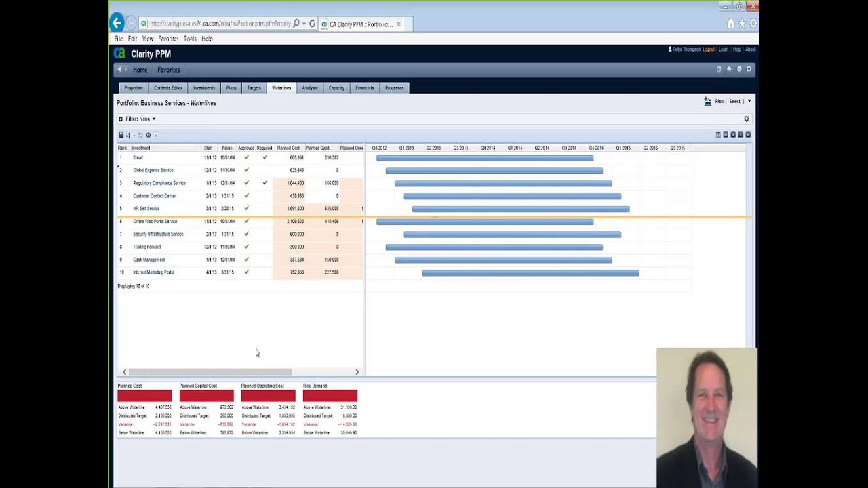Open browser Tools gear icon
Image resolution: width=868 pixels, height=488 pixels.
753,24
